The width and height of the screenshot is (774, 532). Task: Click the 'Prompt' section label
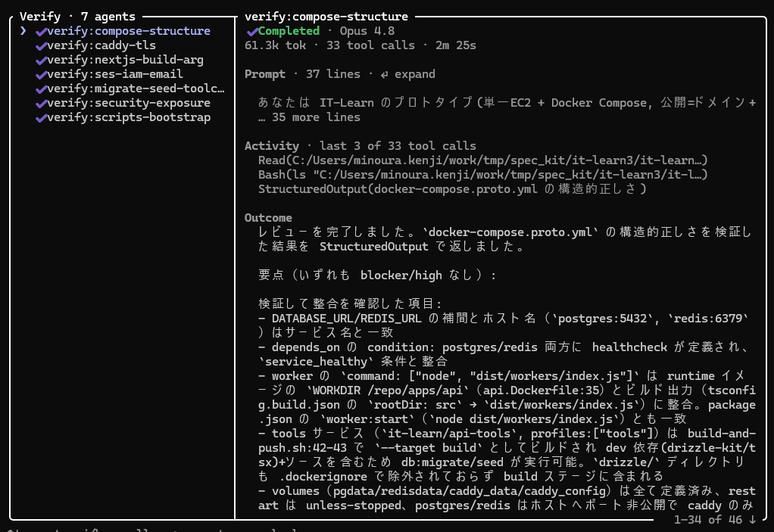coord(264,74)
